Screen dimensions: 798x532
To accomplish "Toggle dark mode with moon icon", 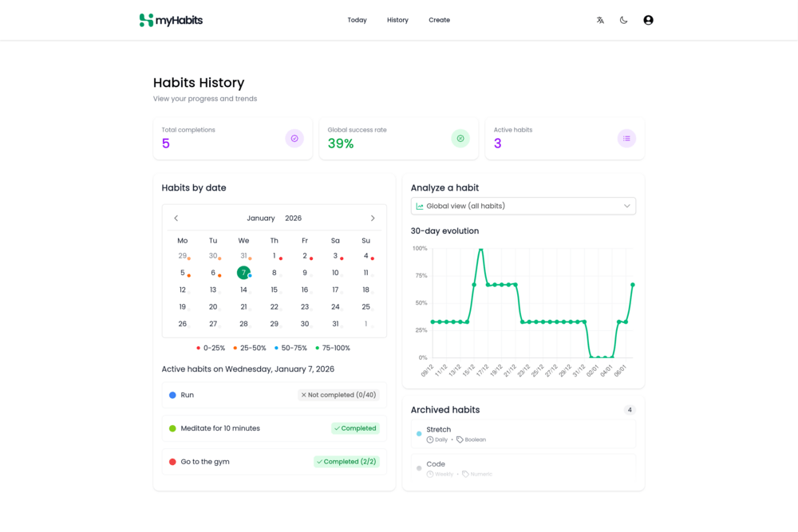I will point(624,20).
